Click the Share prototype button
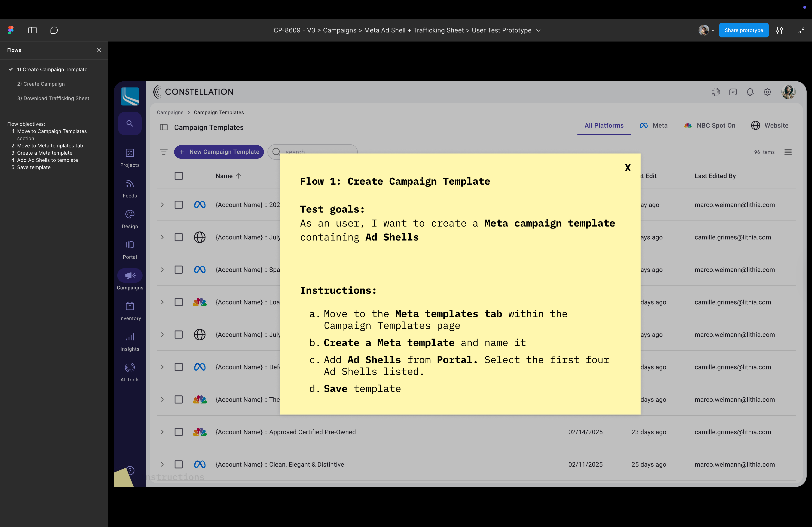 point(743,30)
